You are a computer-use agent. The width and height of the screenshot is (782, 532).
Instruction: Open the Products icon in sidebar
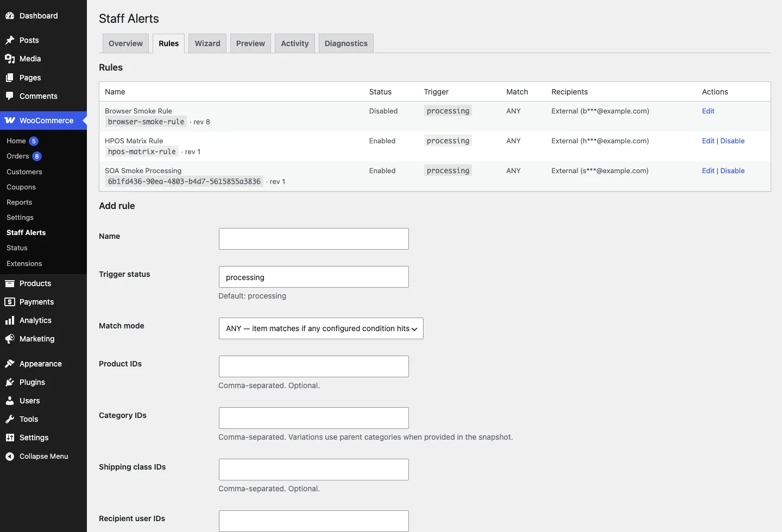click(10, 283)
